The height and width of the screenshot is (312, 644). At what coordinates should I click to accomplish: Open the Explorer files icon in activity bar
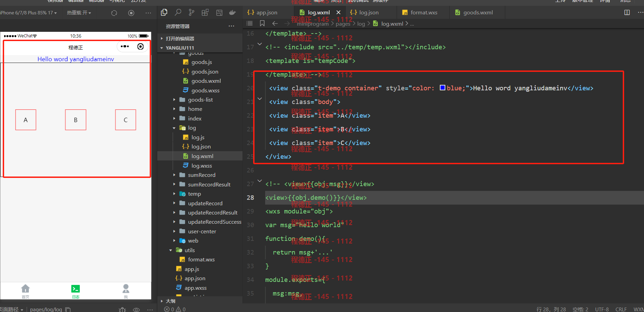click(164, 13)
